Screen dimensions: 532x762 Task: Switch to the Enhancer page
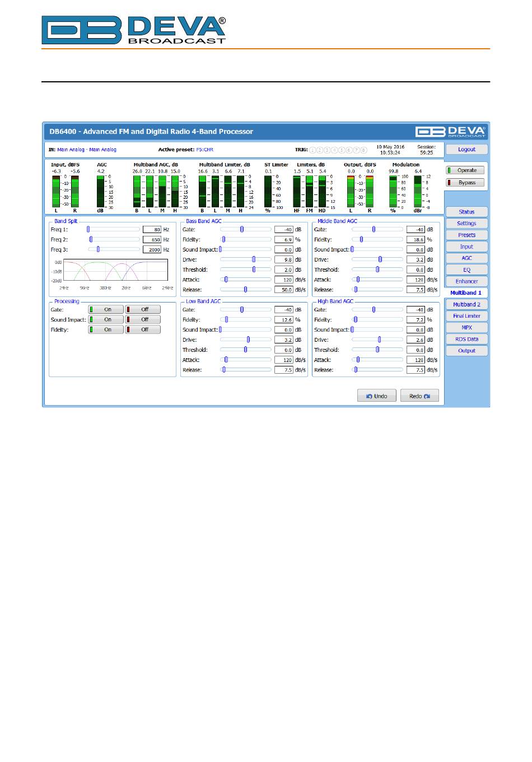point(466,281)
